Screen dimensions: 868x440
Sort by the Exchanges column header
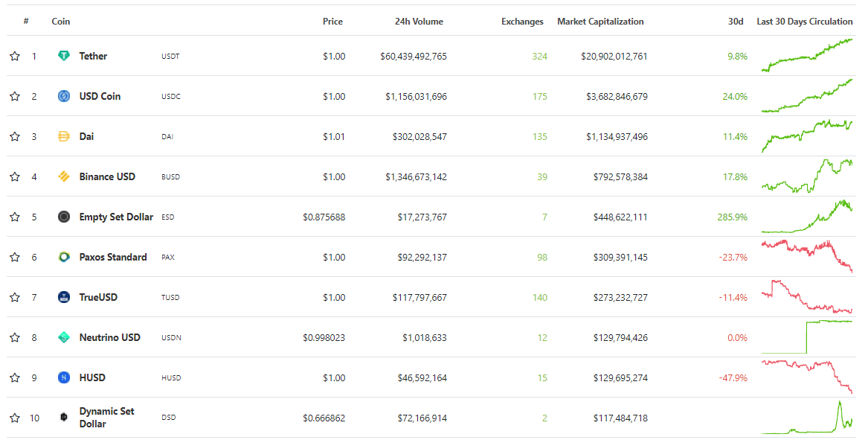(522, 22)
